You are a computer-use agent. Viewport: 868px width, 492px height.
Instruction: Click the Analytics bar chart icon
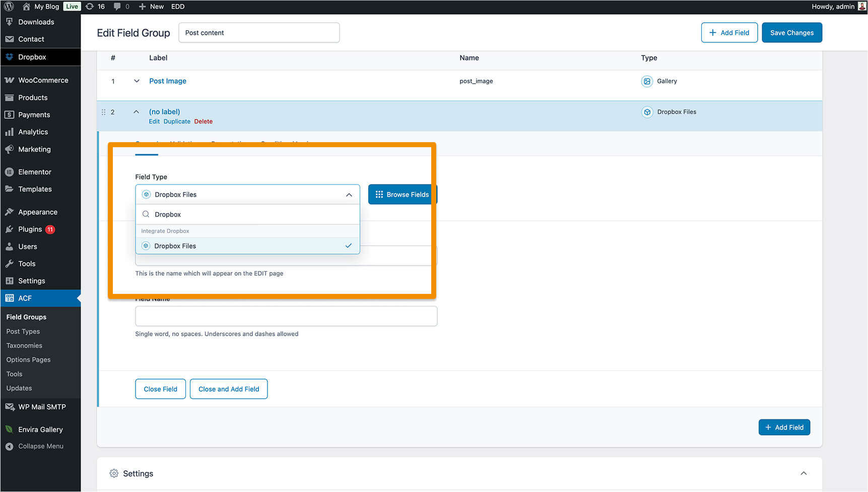[x=9, y=132]
